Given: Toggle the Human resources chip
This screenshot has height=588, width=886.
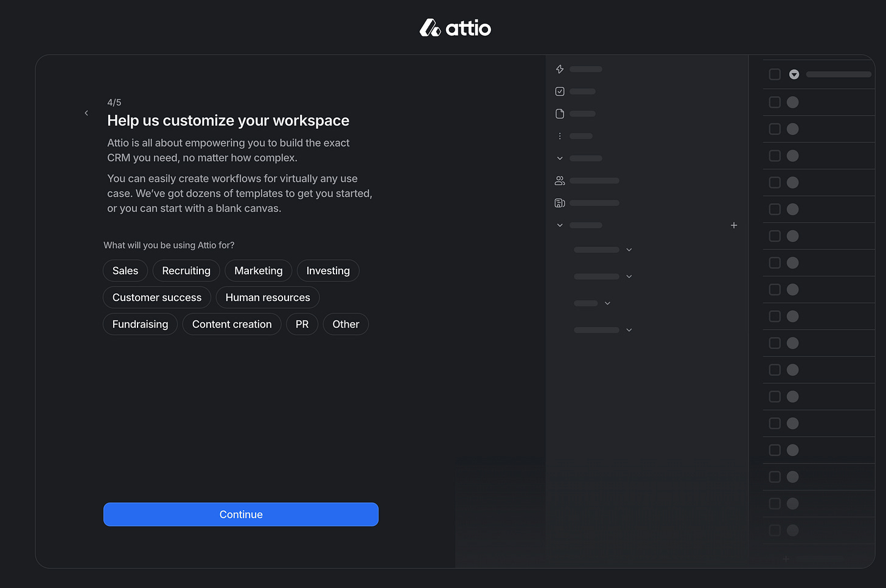Looking at the screenshot, I should pos(268,297).
